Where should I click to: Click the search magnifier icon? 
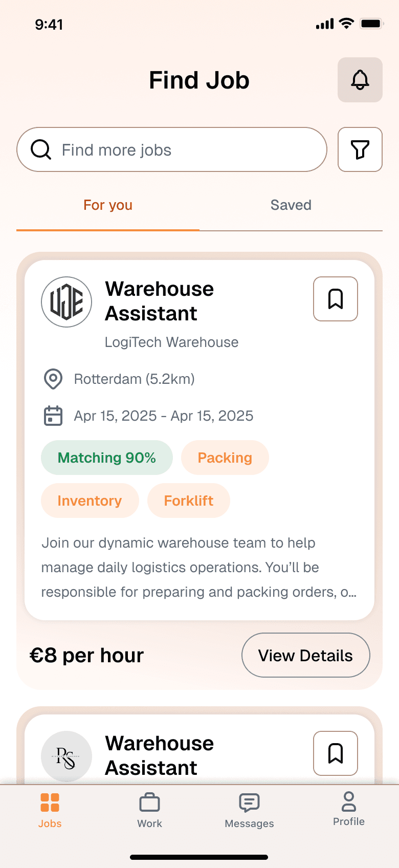pos(40,149)
